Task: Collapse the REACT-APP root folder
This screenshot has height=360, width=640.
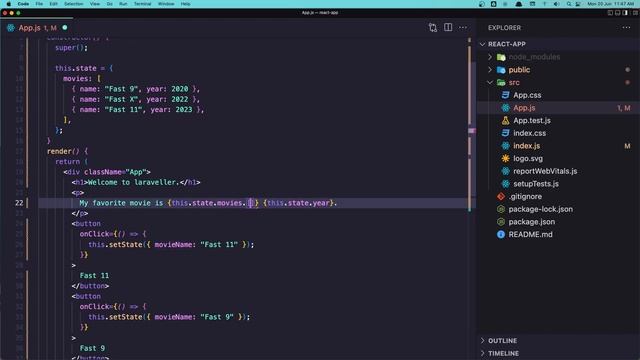Action: click(483, 44)
